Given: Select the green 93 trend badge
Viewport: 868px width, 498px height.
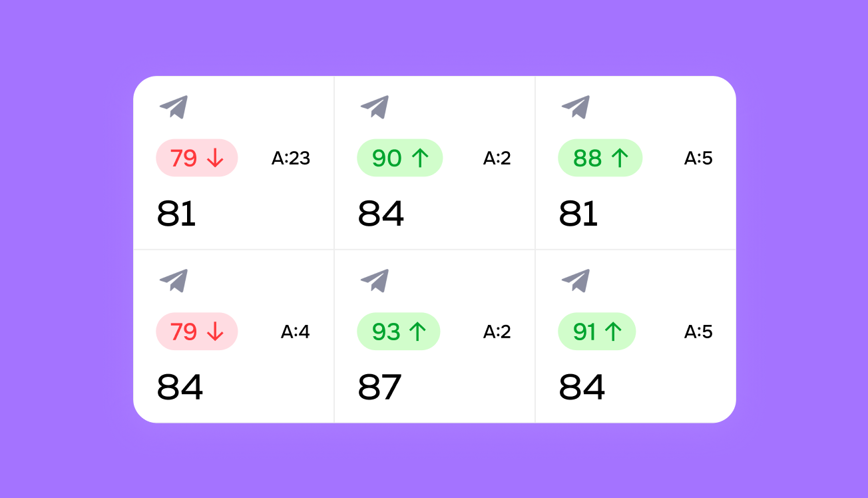Looking at the screenshot, I should [399, 332].
